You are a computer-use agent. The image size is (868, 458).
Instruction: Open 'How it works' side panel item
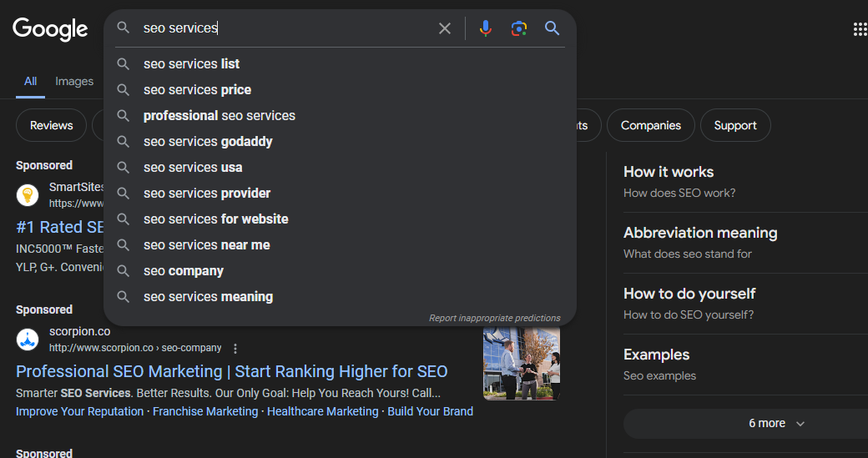(x=745, y=182)
